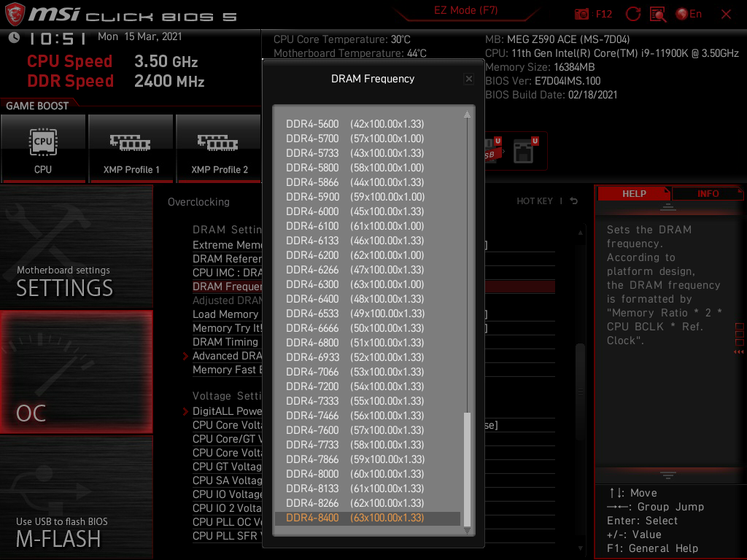Select DDR4-6200 frequency option
The image size is (747, 560).
point(368,255)
